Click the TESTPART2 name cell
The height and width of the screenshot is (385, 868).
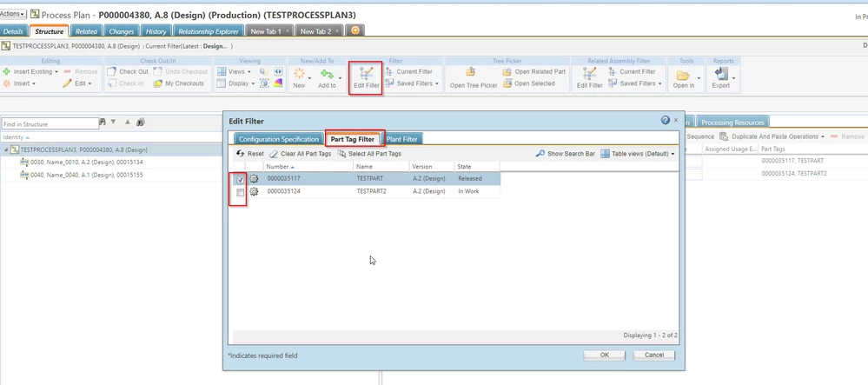click(370, 192)
